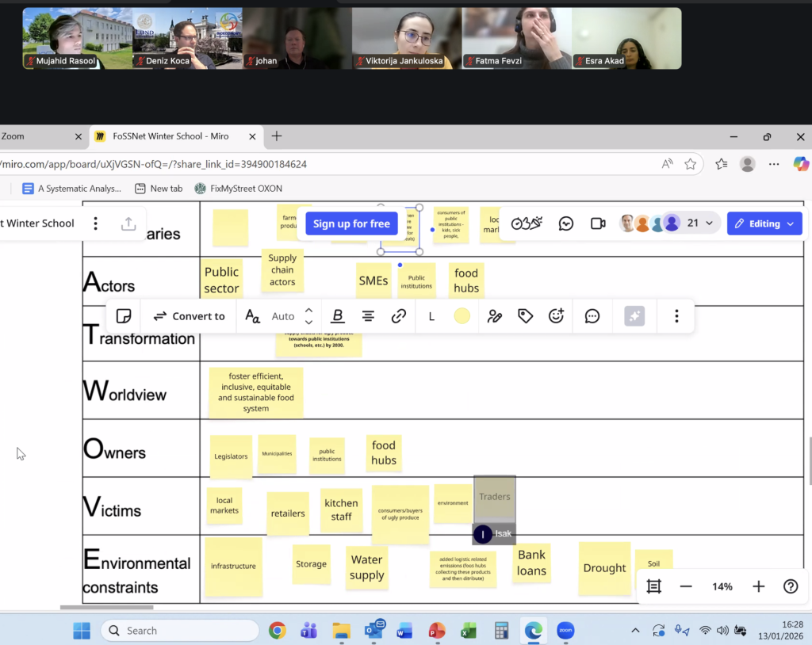
Task: Add the browser page to favorites
Action: click(x=691, y=164)
